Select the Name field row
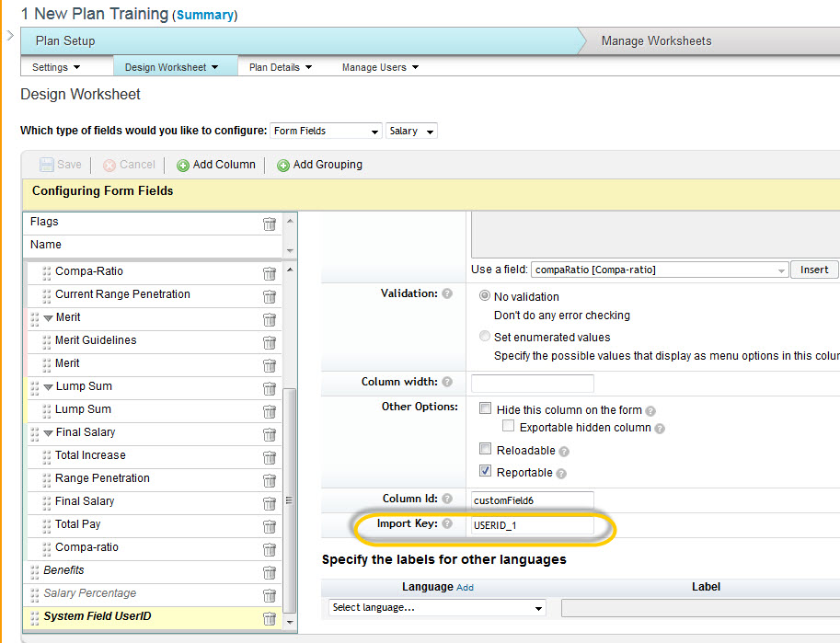The width and height of the screenshot is (840, 643). [x=152, y=245]
